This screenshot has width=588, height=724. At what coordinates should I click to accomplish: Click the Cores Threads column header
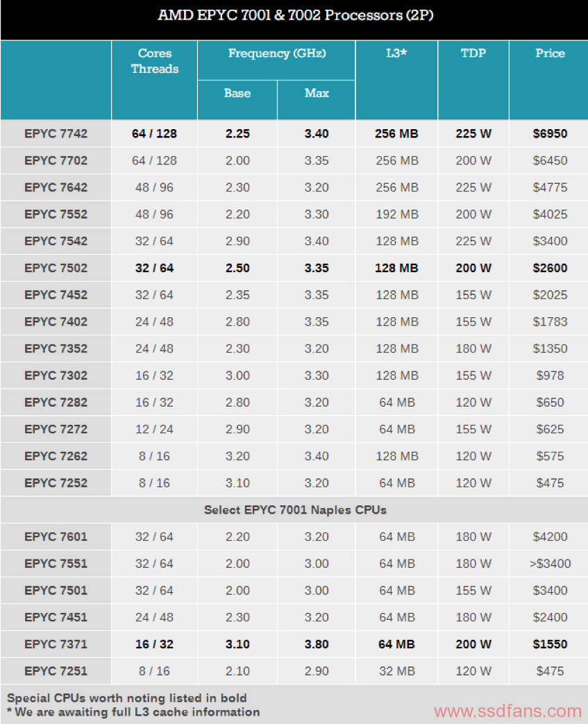154,61
